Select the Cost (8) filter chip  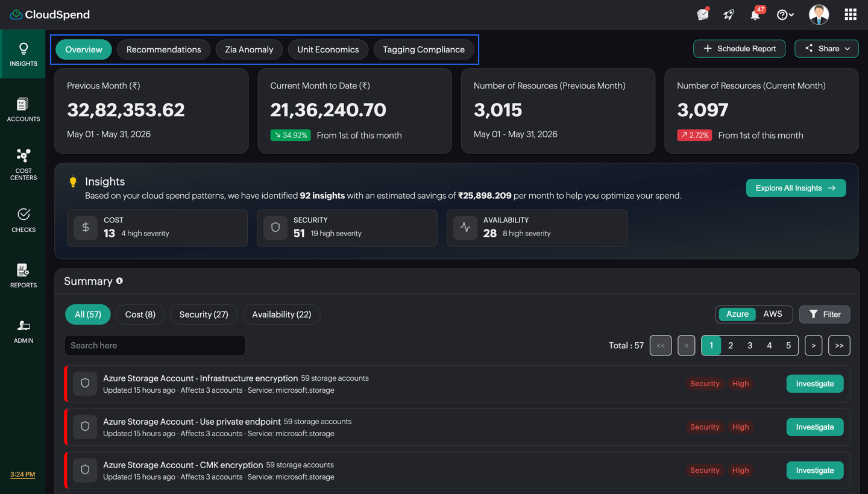[x=140, y=314]
